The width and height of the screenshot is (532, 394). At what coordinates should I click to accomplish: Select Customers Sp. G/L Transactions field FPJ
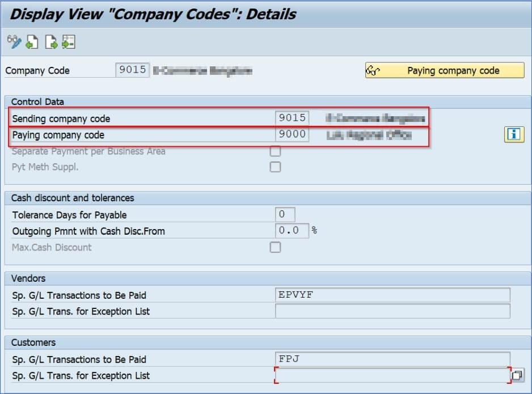point(392,359)
